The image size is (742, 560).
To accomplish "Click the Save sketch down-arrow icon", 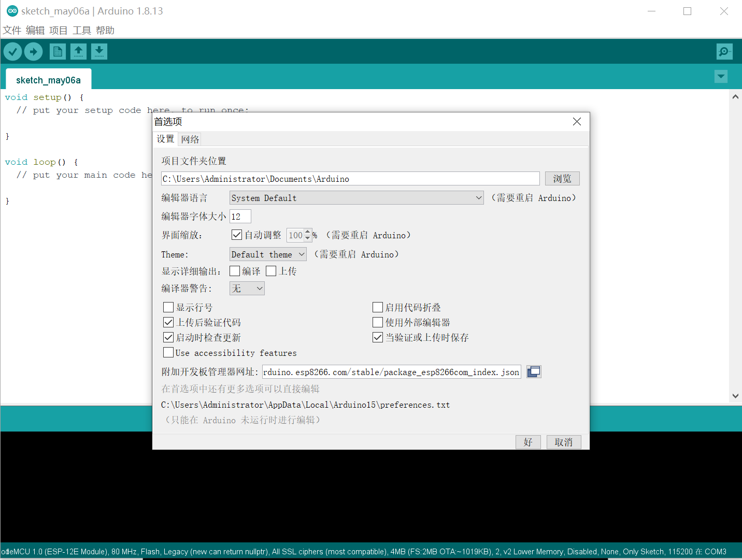I will click(99, 51).
